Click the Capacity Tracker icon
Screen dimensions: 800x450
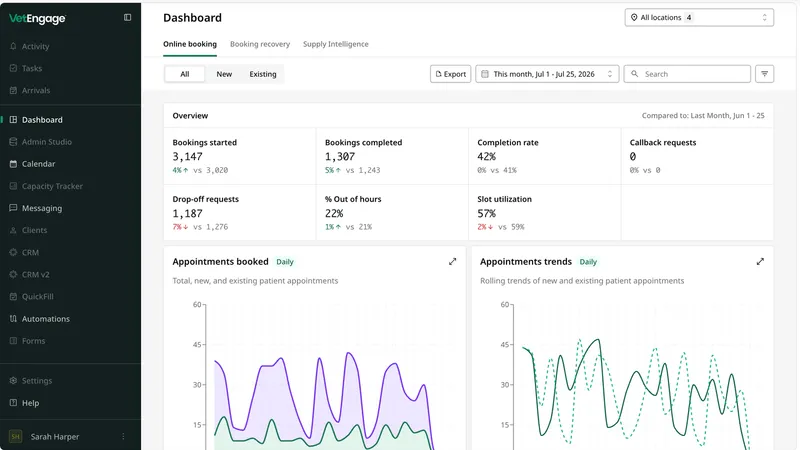tap(13, 186)
